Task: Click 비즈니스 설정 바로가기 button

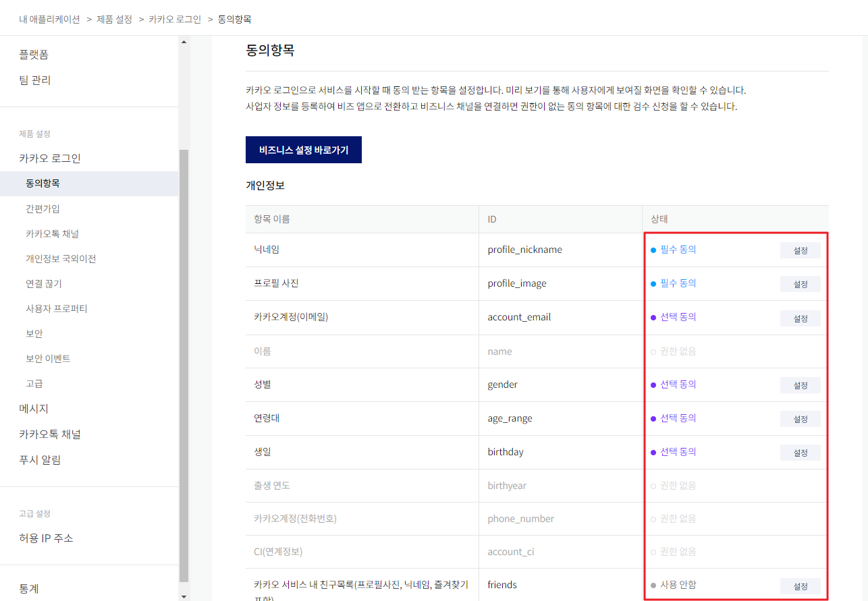Action: coord(304,150)
